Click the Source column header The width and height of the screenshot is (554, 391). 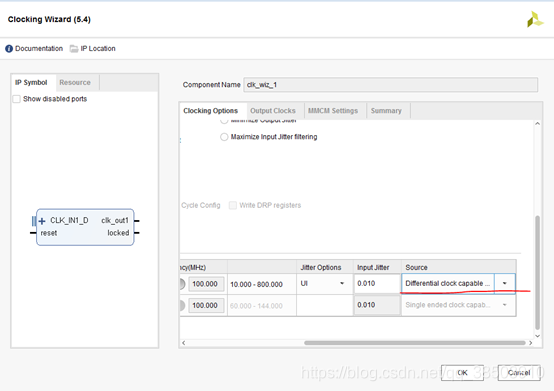[459, 267]
